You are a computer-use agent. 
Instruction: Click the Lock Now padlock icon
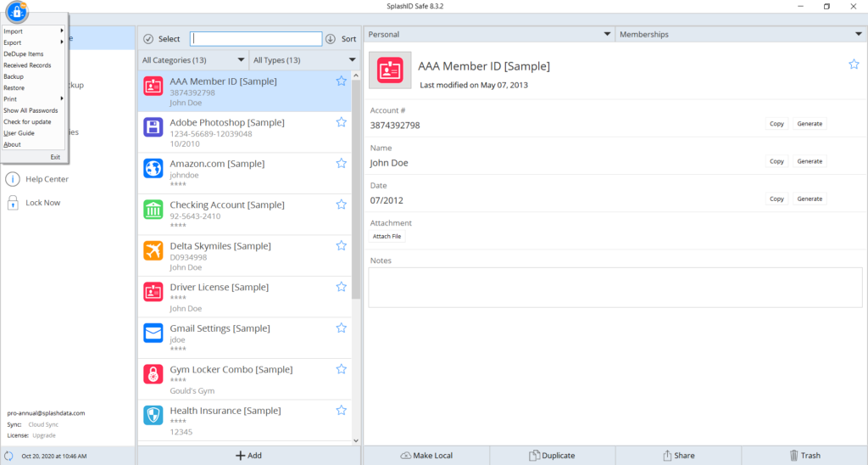click(x=13, y=203)
